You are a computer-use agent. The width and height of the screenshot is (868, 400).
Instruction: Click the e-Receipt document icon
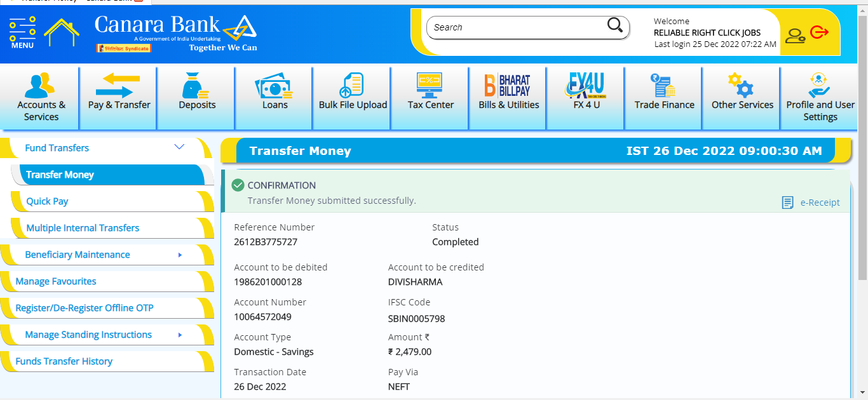coord(788,203)
